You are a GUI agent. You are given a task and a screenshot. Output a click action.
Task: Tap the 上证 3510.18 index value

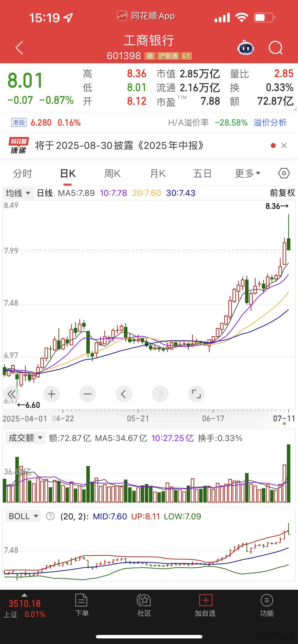pos(25,604)
